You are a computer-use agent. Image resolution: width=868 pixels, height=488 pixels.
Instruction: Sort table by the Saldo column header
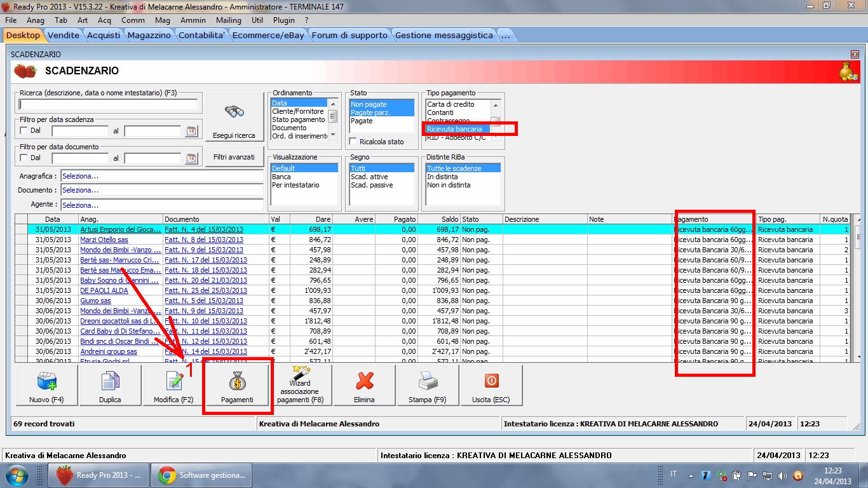click(x=439, y=219)
